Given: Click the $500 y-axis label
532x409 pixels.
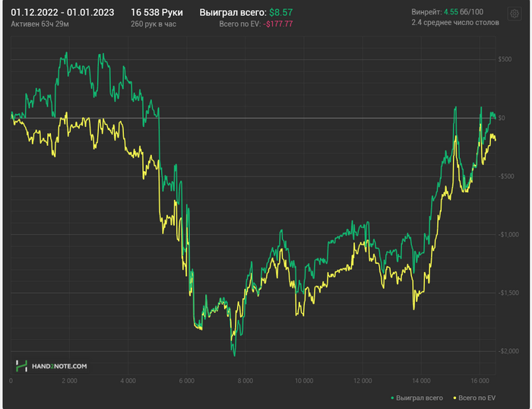Looking at the screenshot, I should (x=503, y=59).
